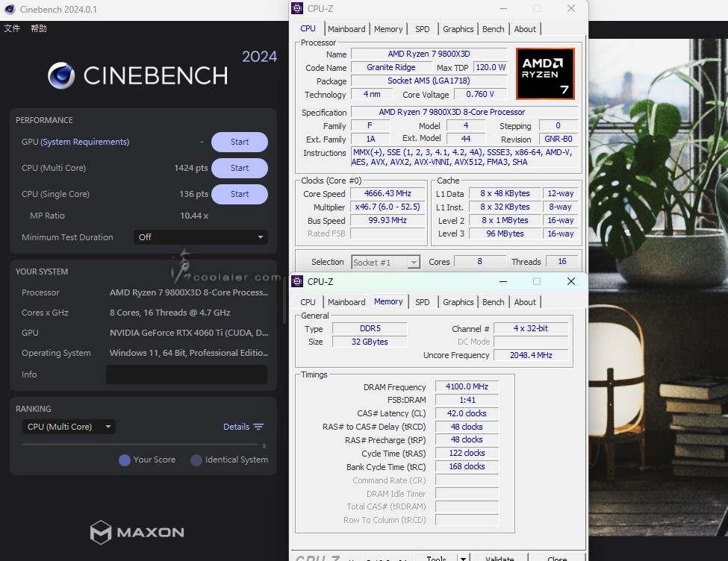
Task: Open Details in the Ranking section
Action: click(x=237, y=427)
